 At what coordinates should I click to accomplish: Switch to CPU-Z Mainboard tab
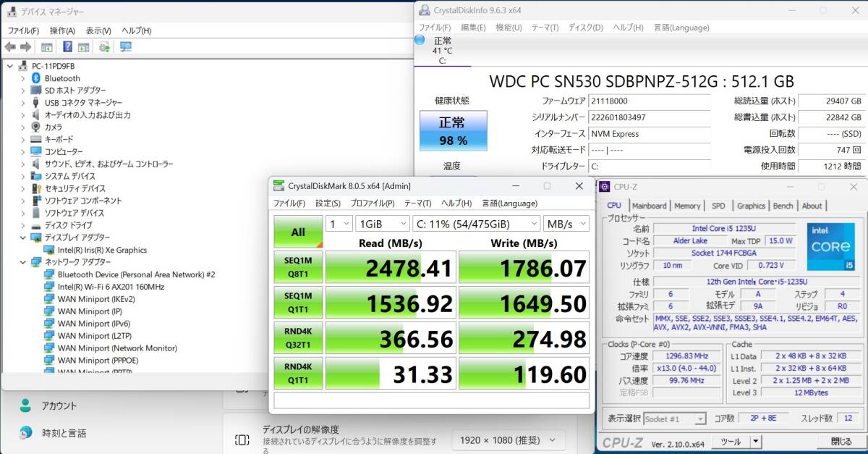649,206
